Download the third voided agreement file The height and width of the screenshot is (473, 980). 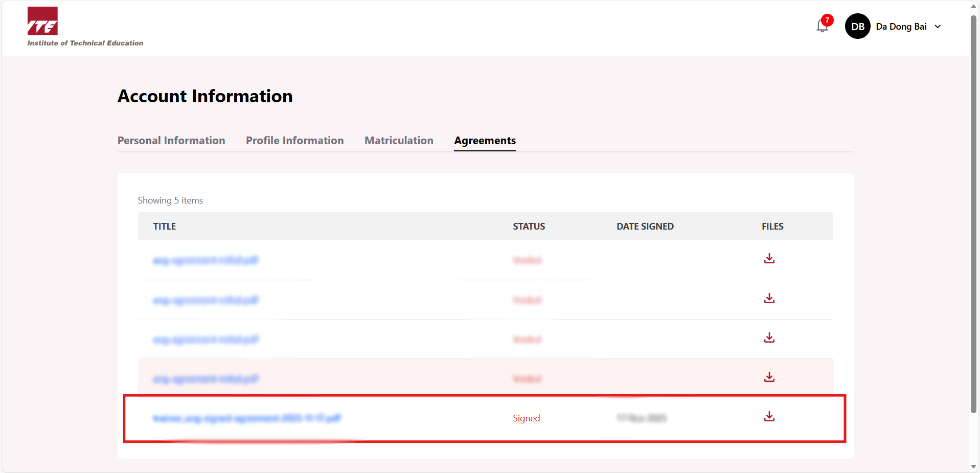point(769,337)
